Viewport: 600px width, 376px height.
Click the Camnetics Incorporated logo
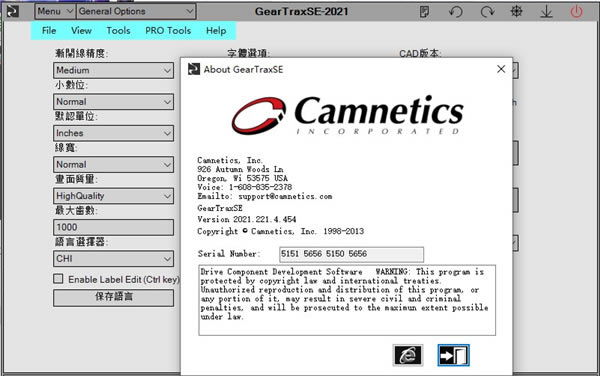pyautogui.click(x=347, y=115)
